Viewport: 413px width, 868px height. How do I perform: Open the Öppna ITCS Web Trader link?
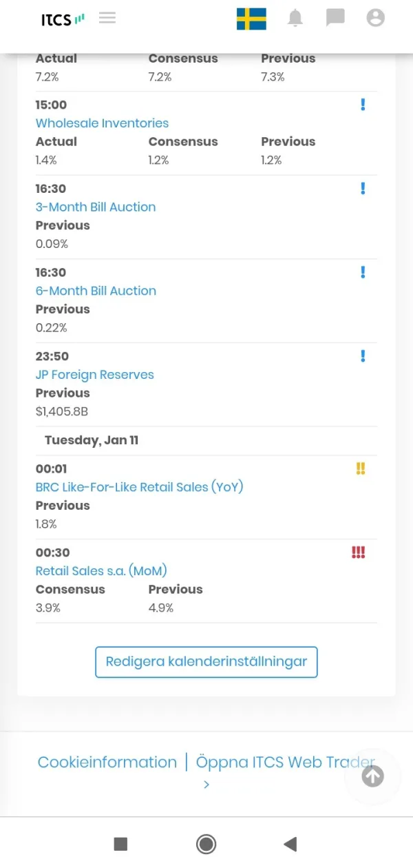[285, 763]
